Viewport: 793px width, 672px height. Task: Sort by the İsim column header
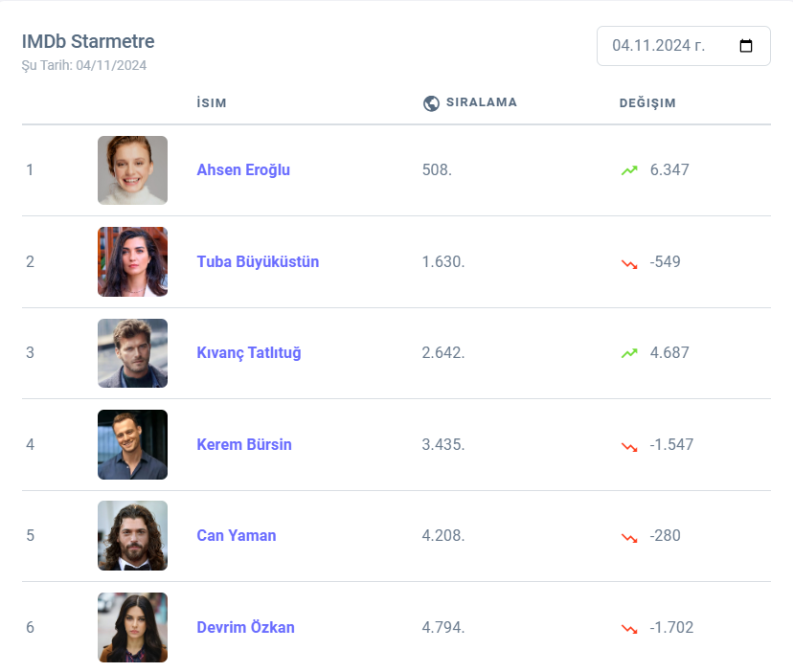(x=212, y=103)
